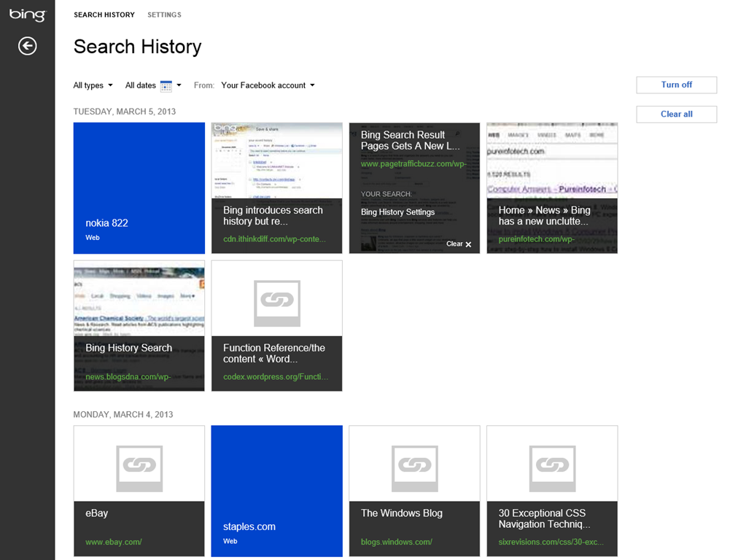Visit the blogs.windows.com/ link
Screen dimensions: 730x560
[x=396, y=542]
